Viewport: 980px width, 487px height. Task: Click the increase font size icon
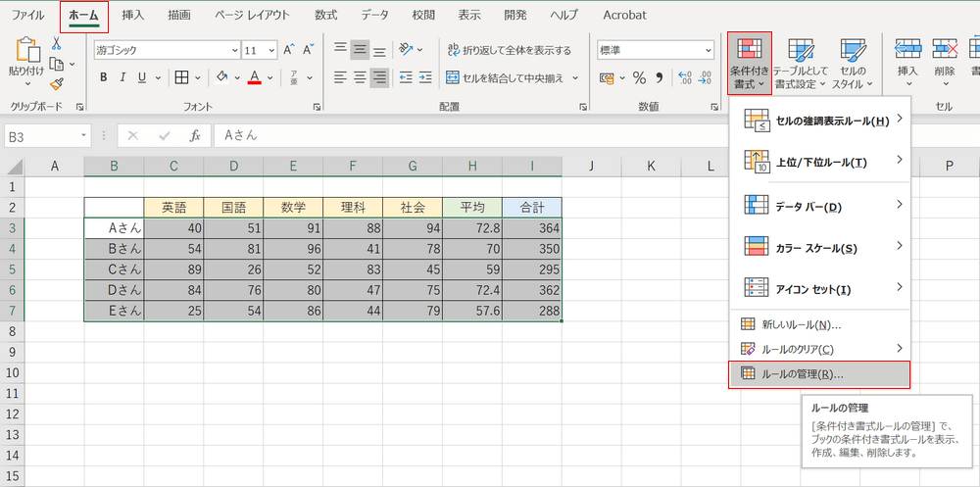click(290, 50)
